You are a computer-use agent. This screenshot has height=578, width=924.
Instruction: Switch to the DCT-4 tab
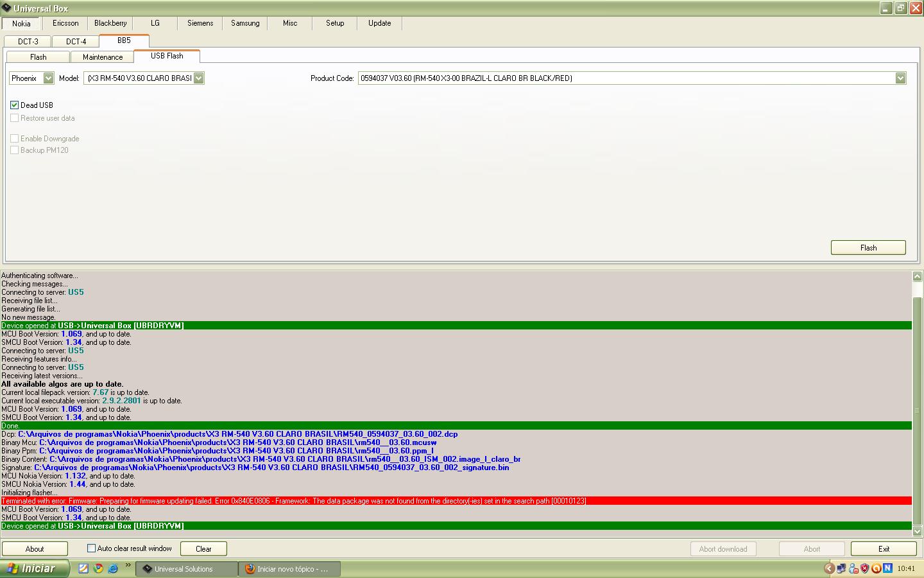pyautogui.click(x=76, y=41)
